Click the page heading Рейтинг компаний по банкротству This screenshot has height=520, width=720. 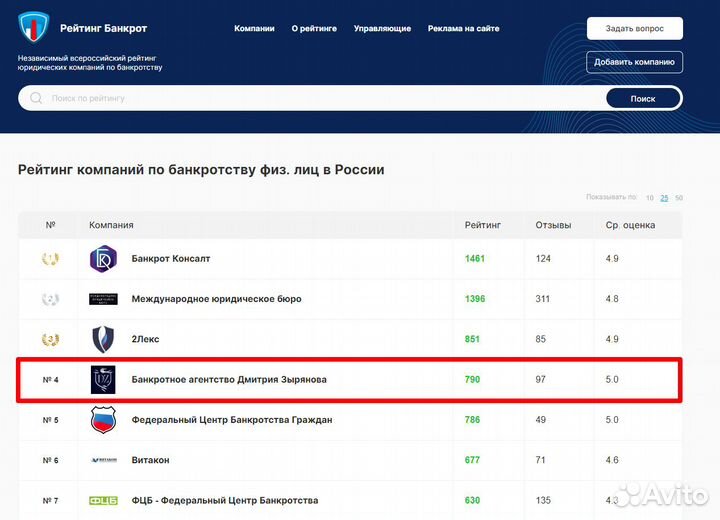point(201,170)
